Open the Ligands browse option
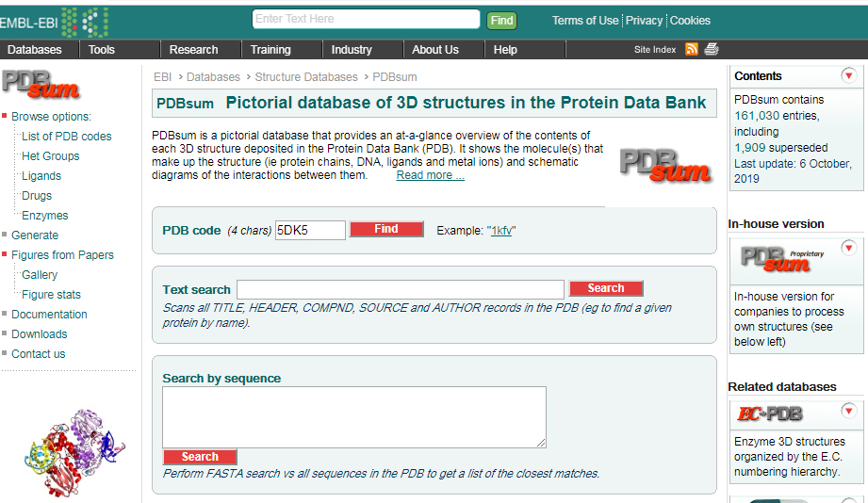 pyautogui.click(x=41, y=176)
